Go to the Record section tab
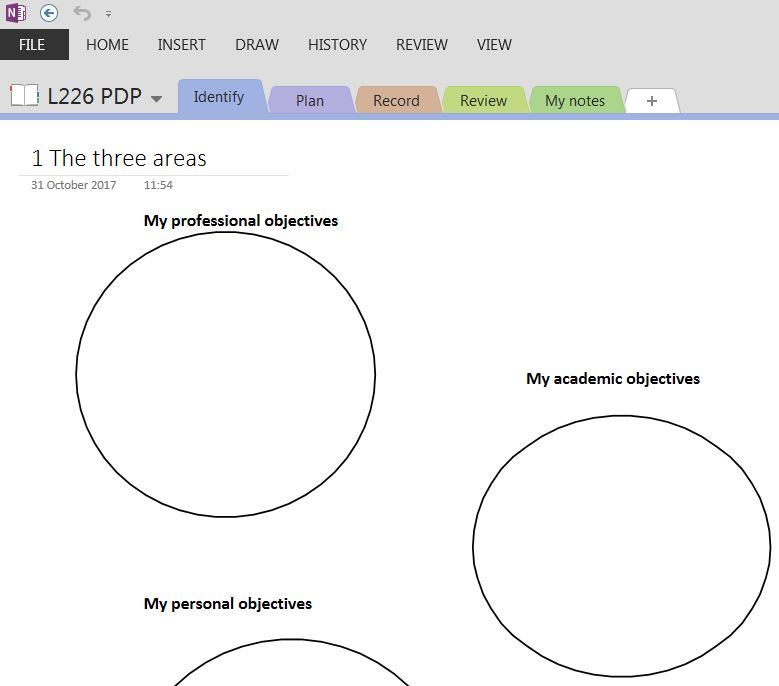The width and height of the screenshot is (779, 686). coord(396,100)
